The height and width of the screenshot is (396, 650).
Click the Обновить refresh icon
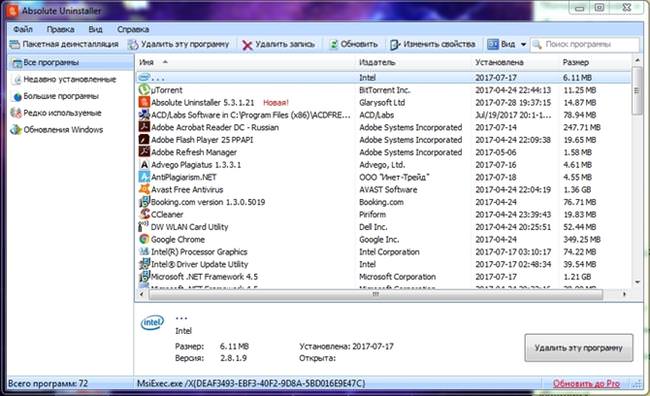click(x=334, y=44)
